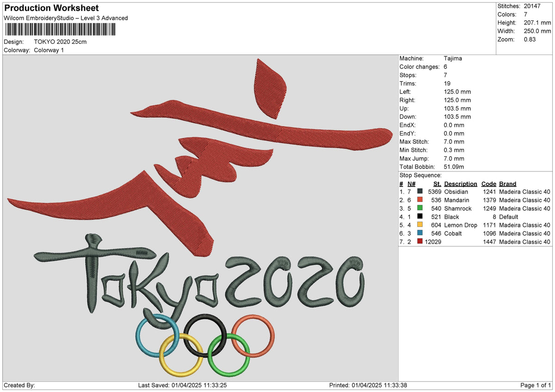Screen dimensions: 555x392
Task: Click the Trims value '19'
Action: (x=447, y=83)
